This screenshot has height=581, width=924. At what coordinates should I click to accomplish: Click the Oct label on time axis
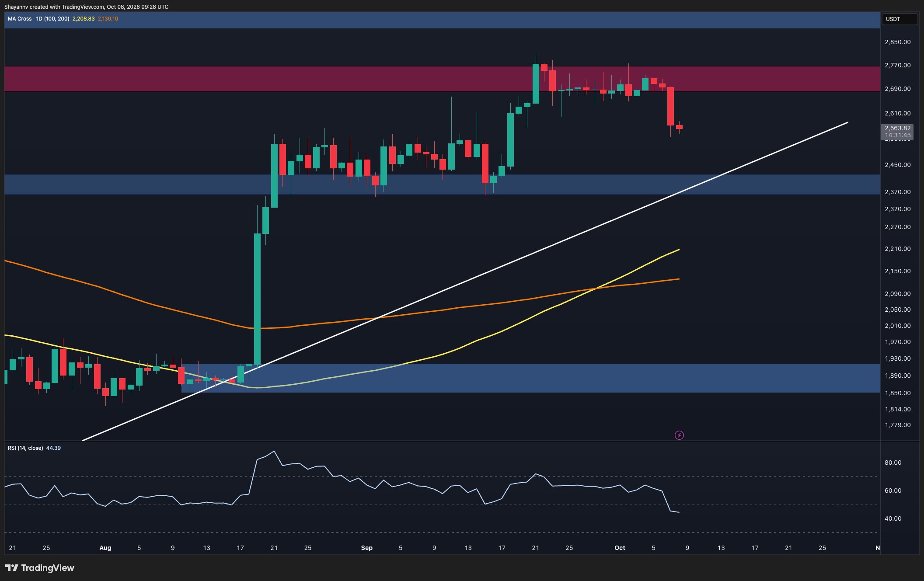point(620,548)
